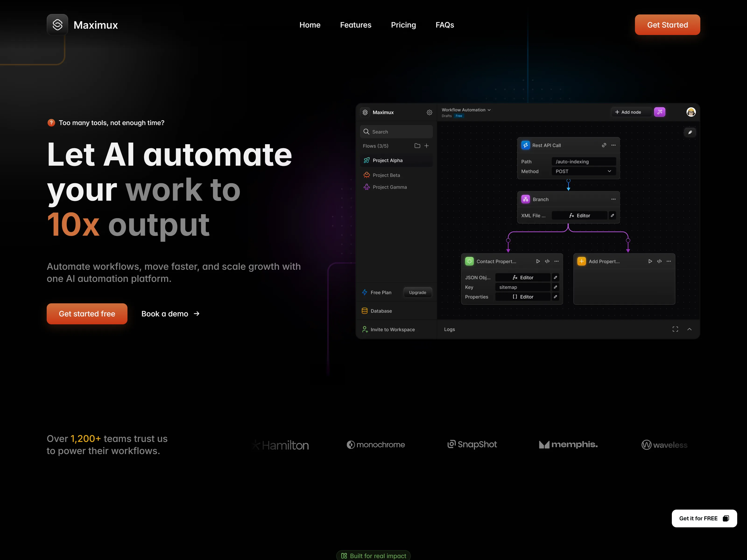Run the Contact Properties node
The width and height of the screenshot is (747, 560).
point(538,261)
